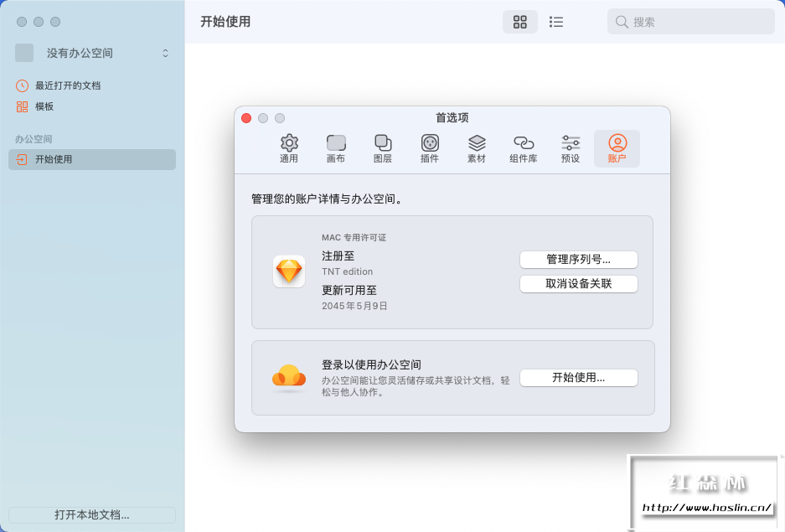Click the workspace avatar placeholder in the sidebar
Image resolution: width=785 pixels, height=532 pixels.
click(x=24, y=53)
